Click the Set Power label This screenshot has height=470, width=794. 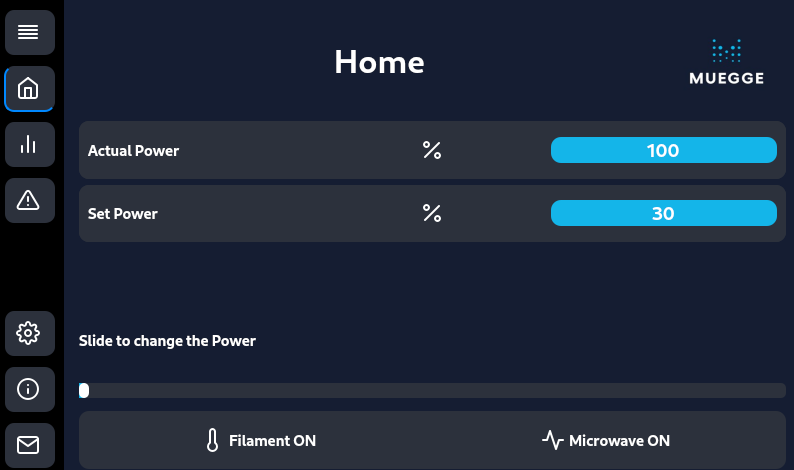[123, 214]
